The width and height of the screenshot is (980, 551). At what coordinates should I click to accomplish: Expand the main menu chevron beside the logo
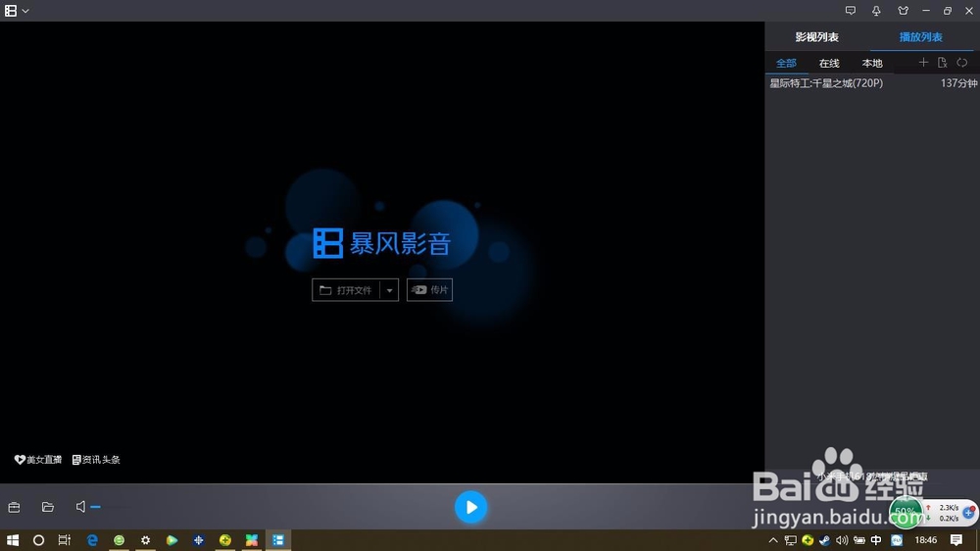coord(25,11)
